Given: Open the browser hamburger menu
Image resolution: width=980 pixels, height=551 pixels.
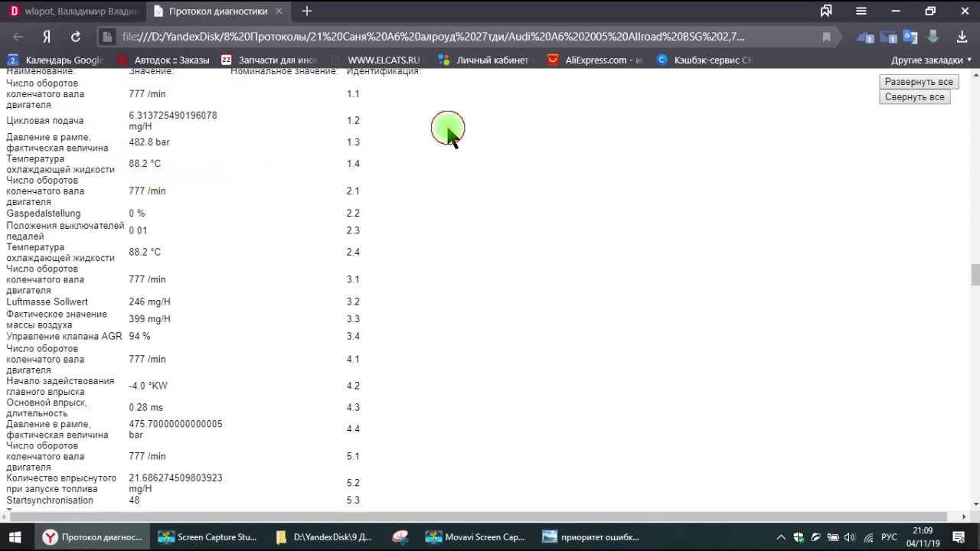Looking at the screenshot, I should click(861, 11).
